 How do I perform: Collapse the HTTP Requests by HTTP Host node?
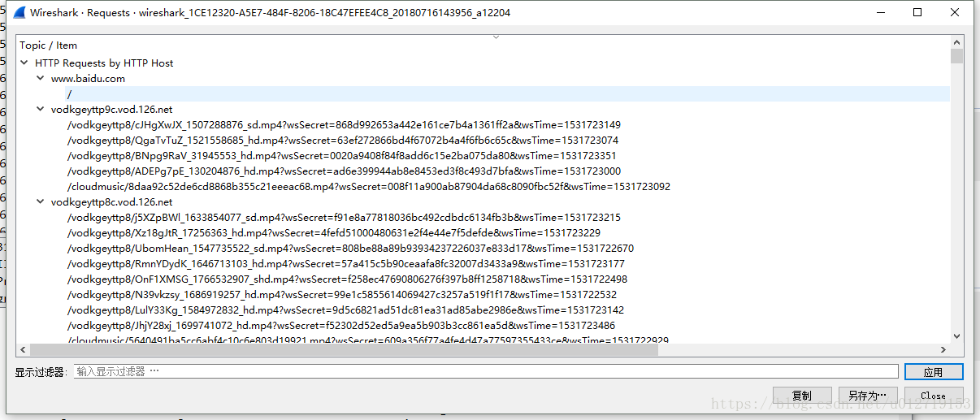click(x=24, y=63)
